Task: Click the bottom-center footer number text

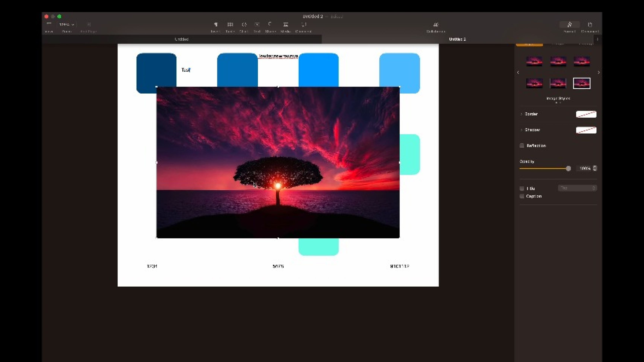Action: click(278, 266)
